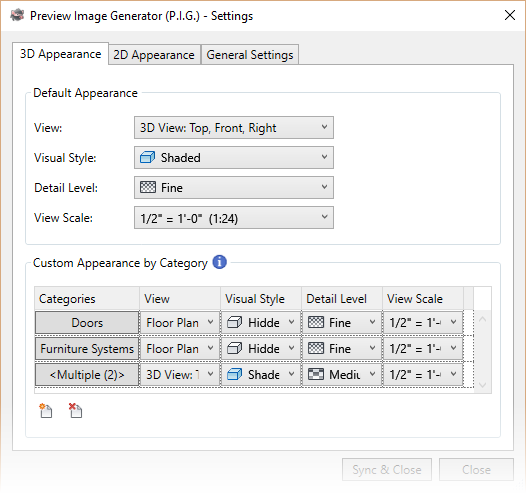
Task: Switch to the 2D Appearance tab
Action: 154,55
